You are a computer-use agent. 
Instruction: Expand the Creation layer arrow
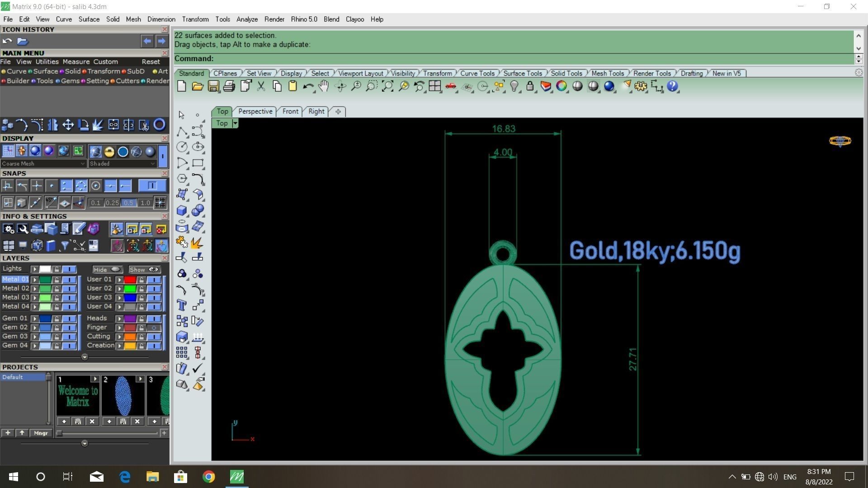pos(119,346)
